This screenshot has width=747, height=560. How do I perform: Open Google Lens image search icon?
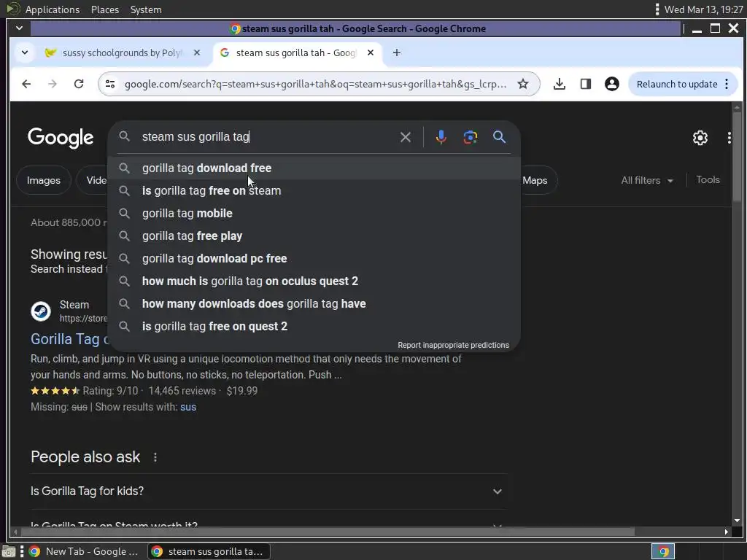[471, 137]
